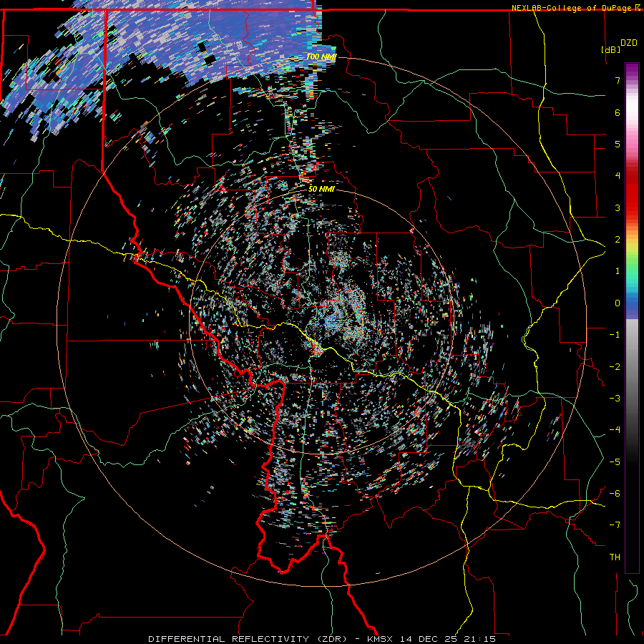644x644 pixels.
Task: Click the 7 value on the scale
Action: pos(618,80)
